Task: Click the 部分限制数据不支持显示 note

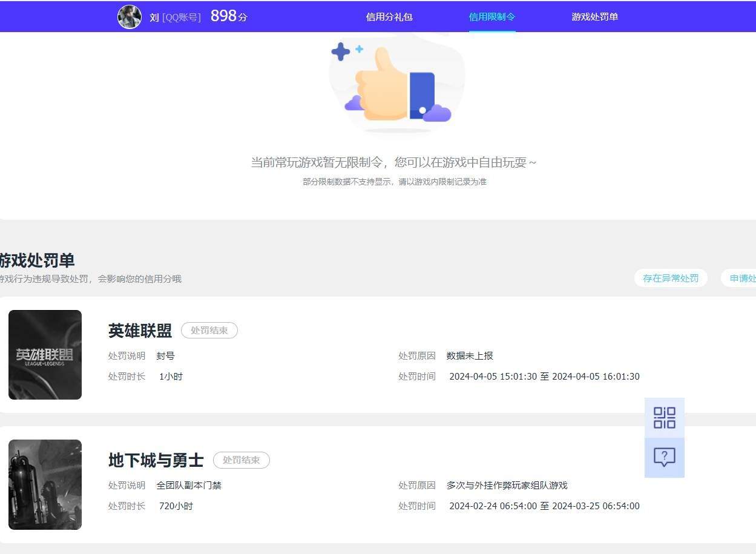Action: click(x=395, y=182)
